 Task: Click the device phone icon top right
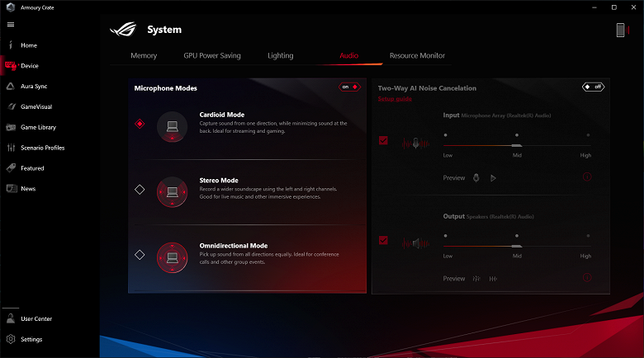(x=621, y=30)
